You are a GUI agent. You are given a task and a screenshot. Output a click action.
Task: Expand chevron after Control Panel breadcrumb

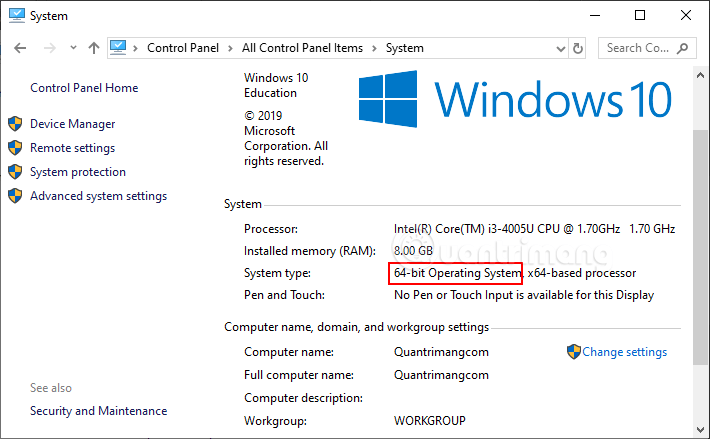click(230, 48)
